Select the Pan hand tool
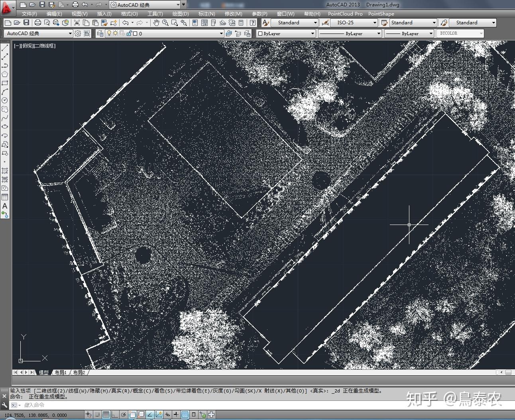Screen dimensions: 515x420 [x=156, y=23]
